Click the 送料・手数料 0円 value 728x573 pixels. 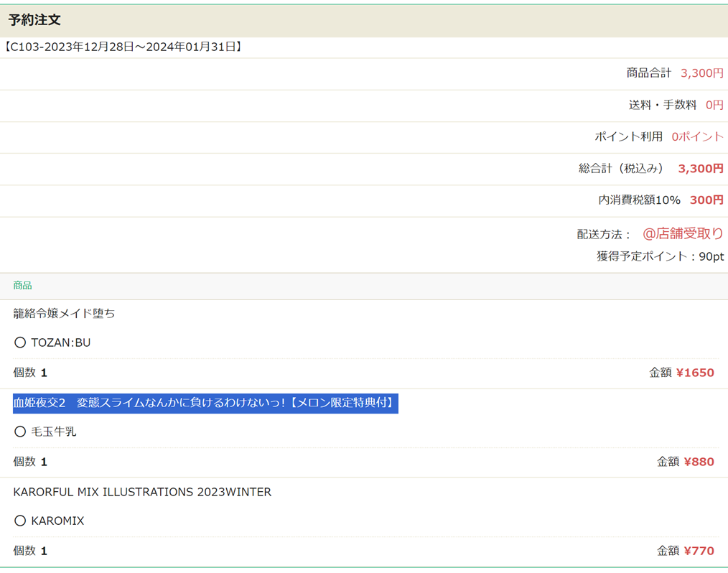coord(714,105)
